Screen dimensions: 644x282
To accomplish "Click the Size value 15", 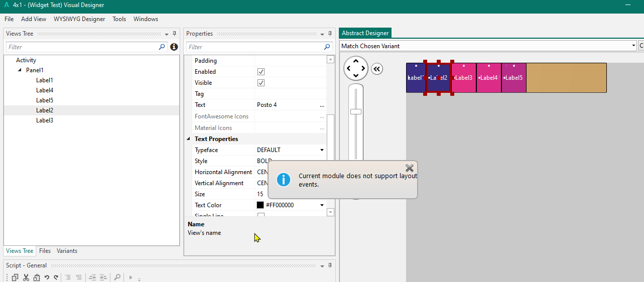I will (260, 194).
